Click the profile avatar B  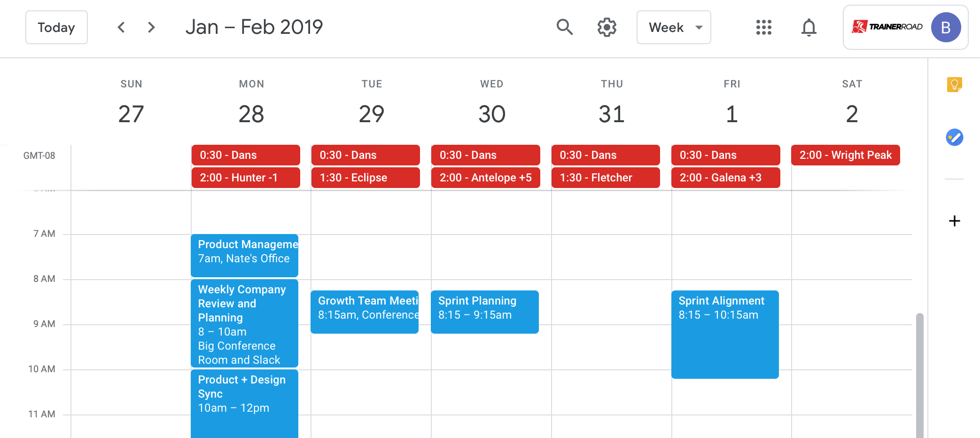[946, 27]
